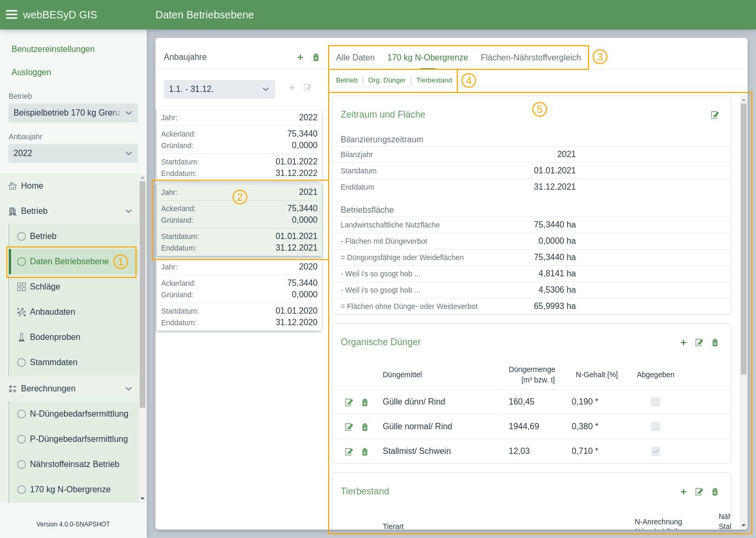Switch to the 170 kg N-Obergrenze tab
Viewport: 756px width, 538px height.
click(427, 58)
